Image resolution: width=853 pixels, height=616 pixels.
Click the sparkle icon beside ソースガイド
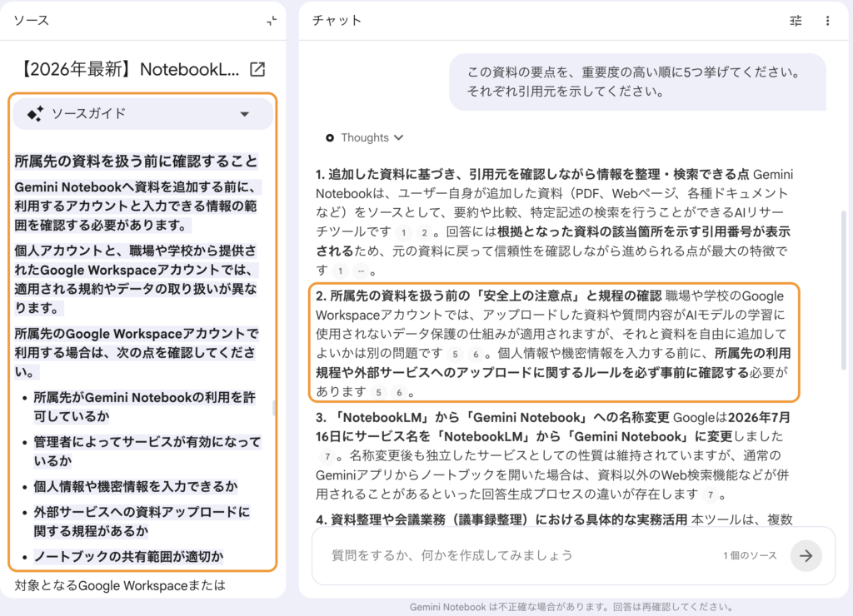pyautogui.click(x=36, y=114)
